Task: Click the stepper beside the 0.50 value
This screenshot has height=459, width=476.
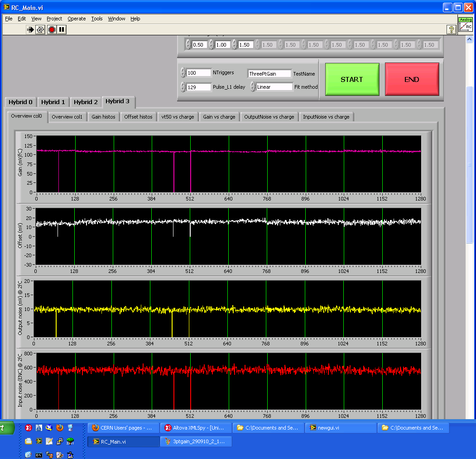Action: coord(188,44)
